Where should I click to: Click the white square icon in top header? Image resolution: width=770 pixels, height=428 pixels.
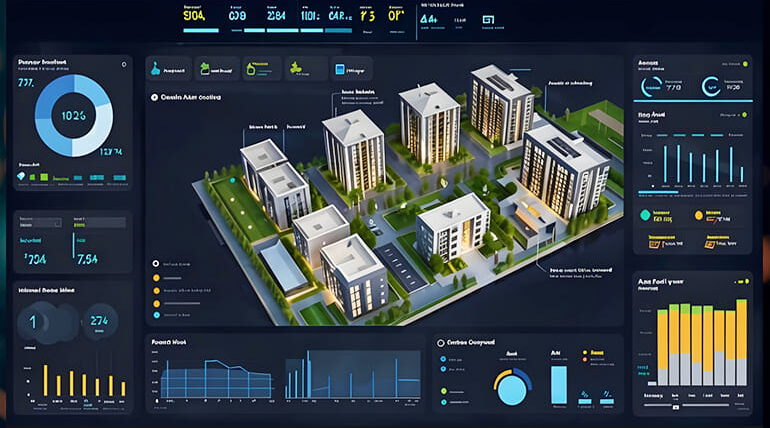[488, 20]
